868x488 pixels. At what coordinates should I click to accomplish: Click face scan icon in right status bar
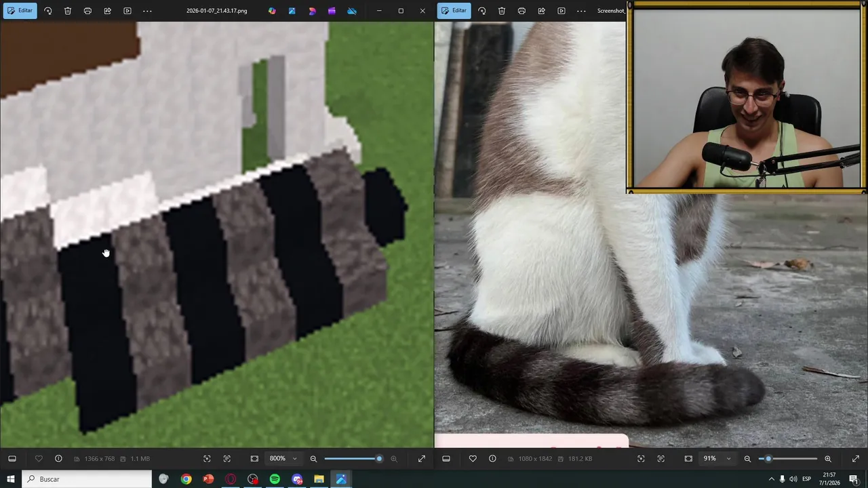coord(641,459)
